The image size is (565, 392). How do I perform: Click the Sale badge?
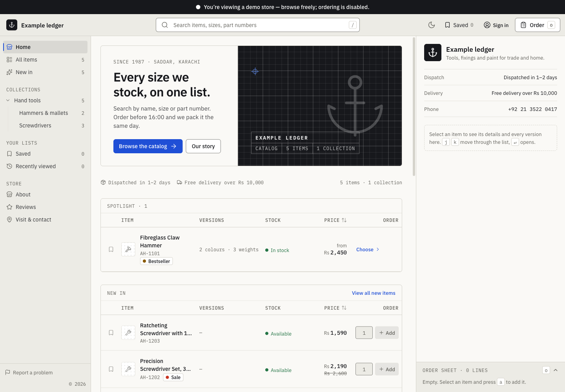(173, 377)
